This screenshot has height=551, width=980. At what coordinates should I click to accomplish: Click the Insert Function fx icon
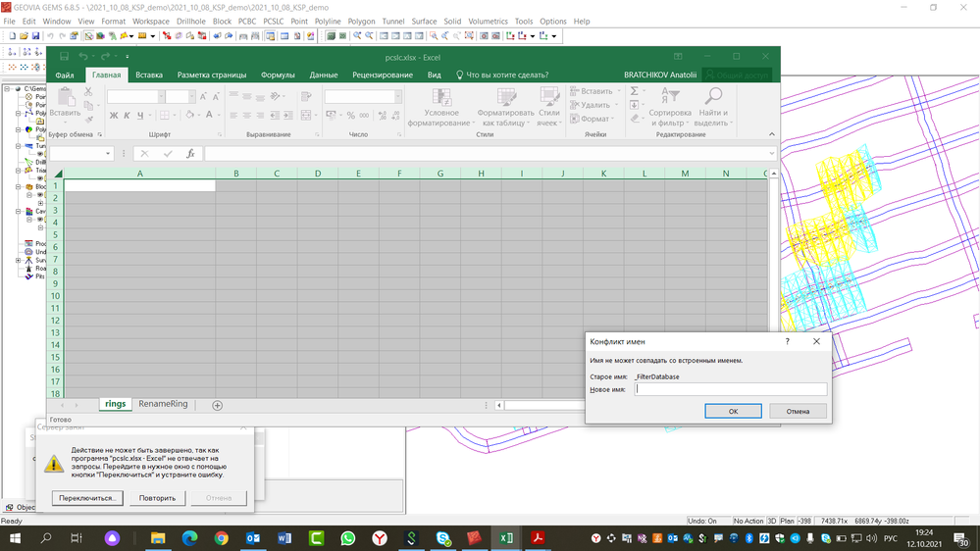(190, 154)
